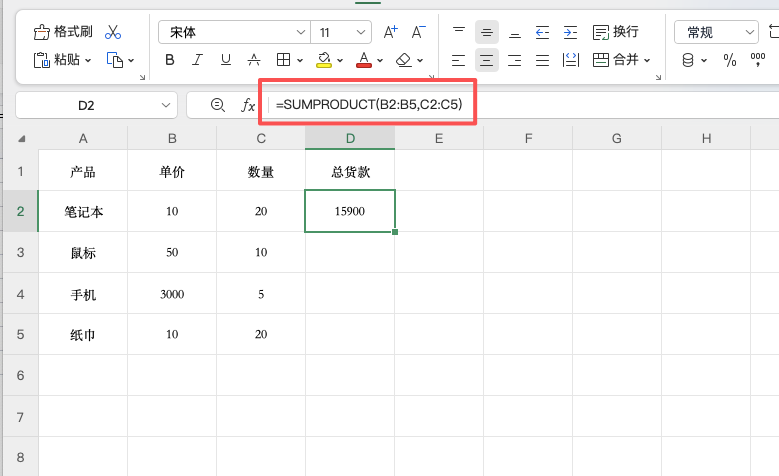The image size is (779, 476).
Task: Toggle italic formatting
Action: tap(197, 60)
